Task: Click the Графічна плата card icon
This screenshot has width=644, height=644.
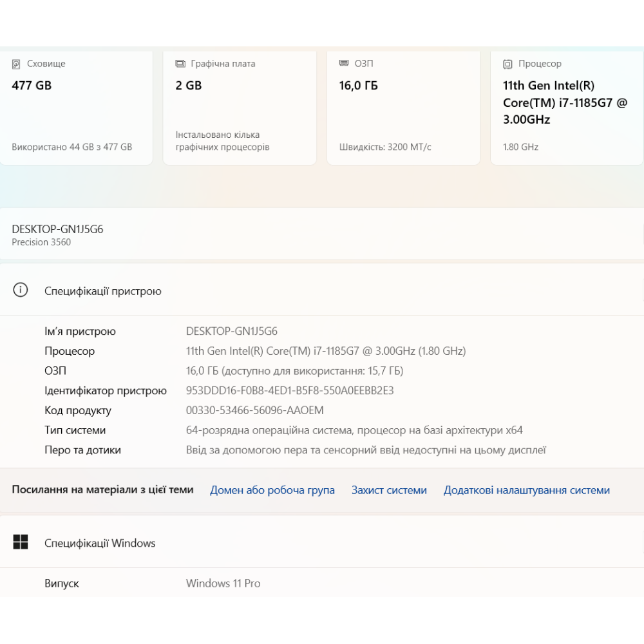Action: 180,64
